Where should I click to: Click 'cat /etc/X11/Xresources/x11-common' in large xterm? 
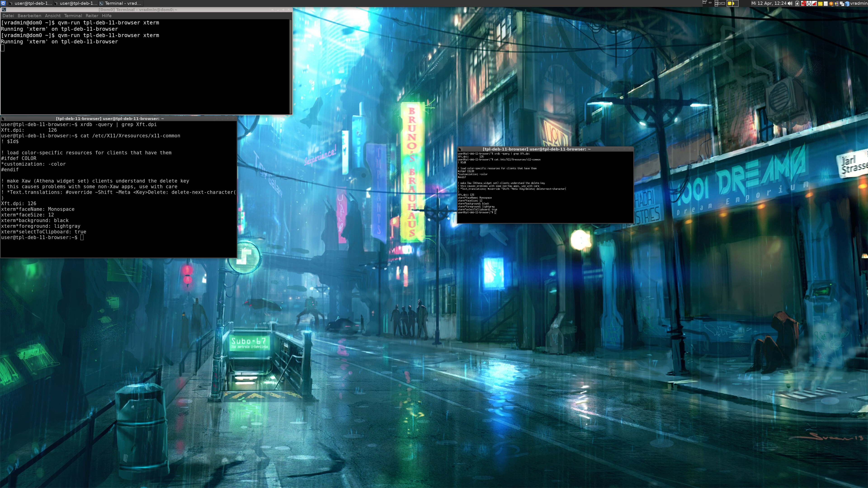coord(130,136)
